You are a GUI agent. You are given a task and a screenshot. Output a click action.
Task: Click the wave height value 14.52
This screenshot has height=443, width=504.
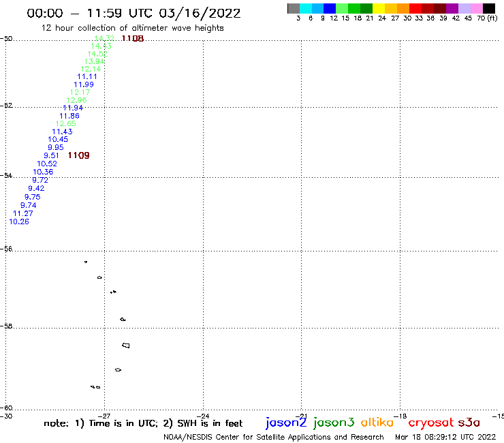(x=97, y=54)
